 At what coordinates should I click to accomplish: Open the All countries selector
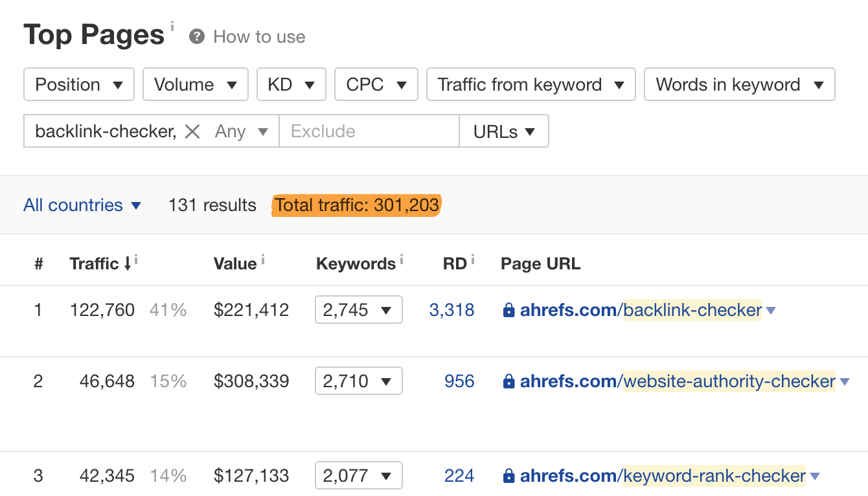click(82, 205)
